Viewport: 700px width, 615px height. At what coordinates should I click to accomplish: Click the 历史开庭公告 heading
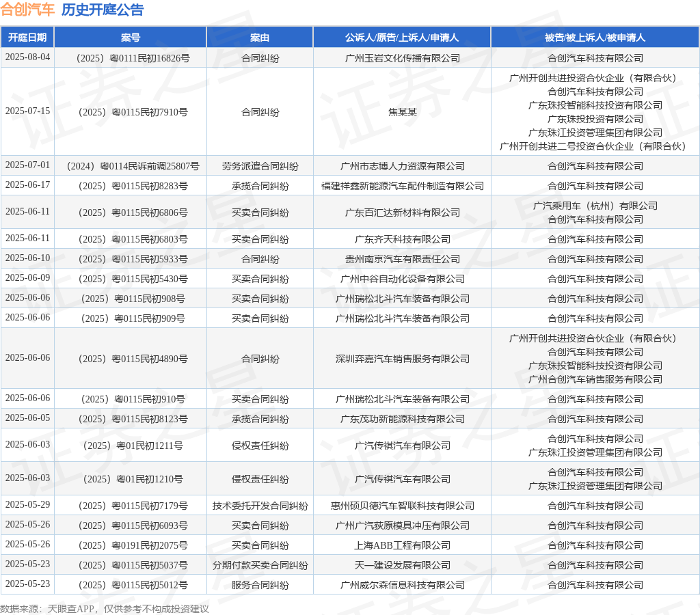click(x=103, y=10)
